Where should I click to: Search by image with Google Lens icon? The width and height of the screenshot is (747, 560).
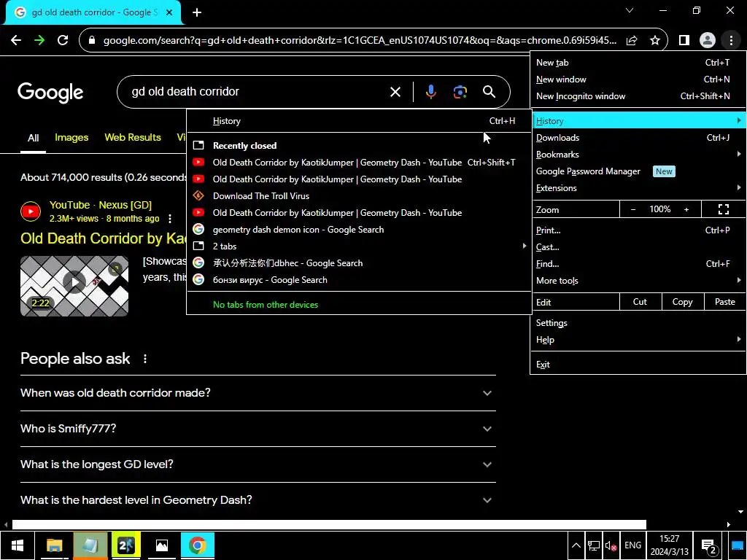[460, 92]
